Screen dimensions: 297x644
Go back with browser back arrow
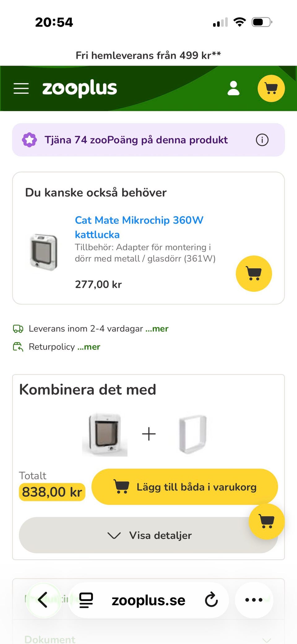click(43, 600)
